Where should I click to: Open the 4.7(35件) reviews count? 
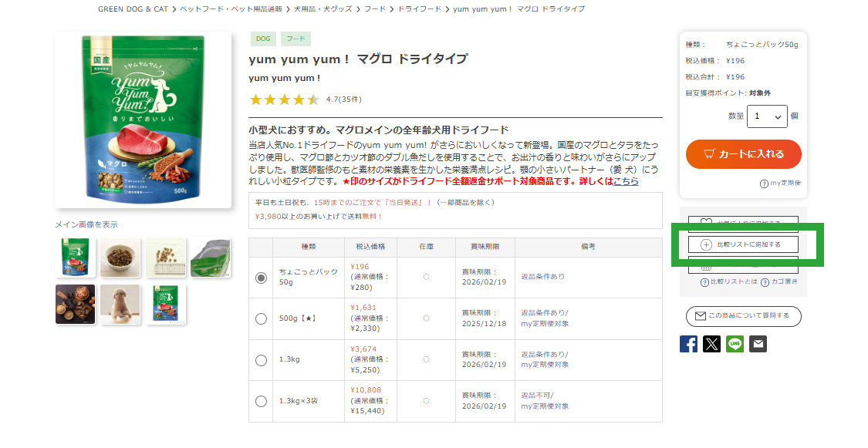click(344, 99)
